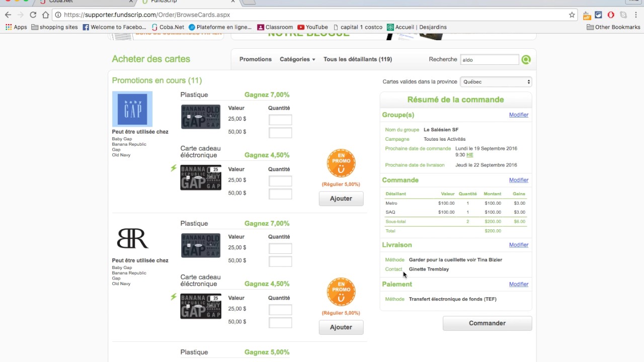644x362 pixels.
Task: Click the second EN PROMO orange badge
Action: pyautogui.click(x=341, y=292)
